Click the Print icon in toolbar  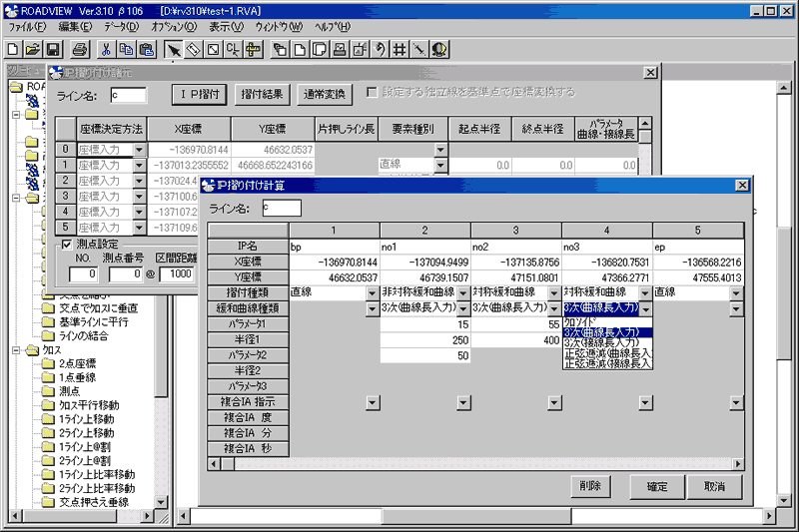[x=80, y=49]
